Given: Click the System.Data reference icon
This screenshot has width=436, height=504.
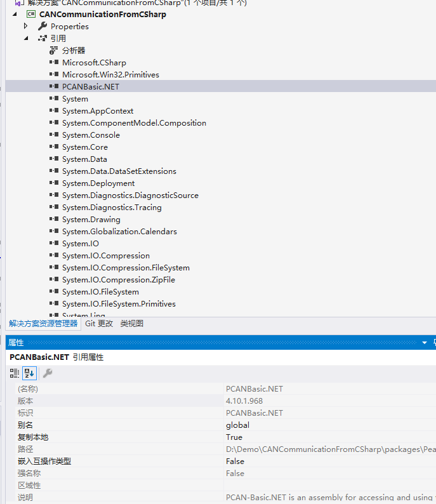Looking at the screenshot, I should click(x=54, y=159).
